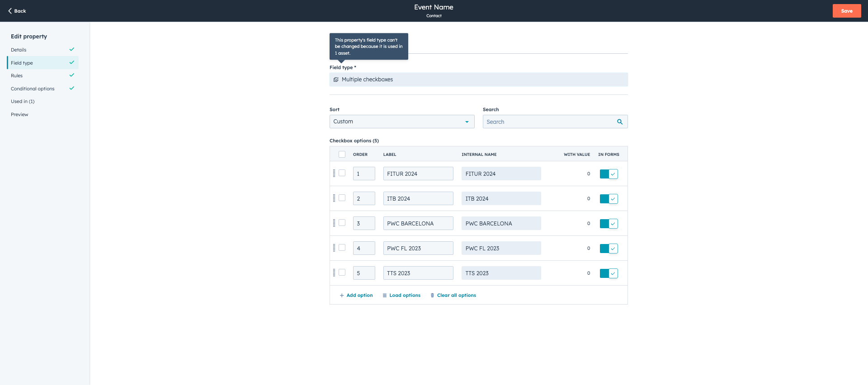Click the INTERNAL NAME column header
Viewport: 868px width, 385px height.
[x=479, y=155]
